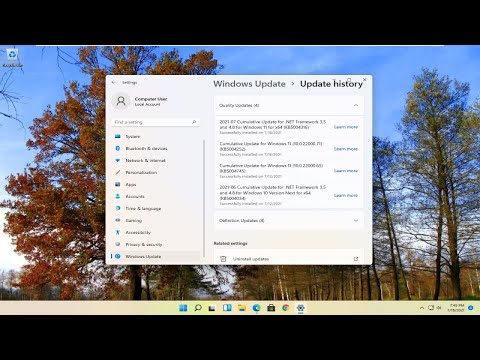Go back with the Settings back arrow

click(114, 82)
